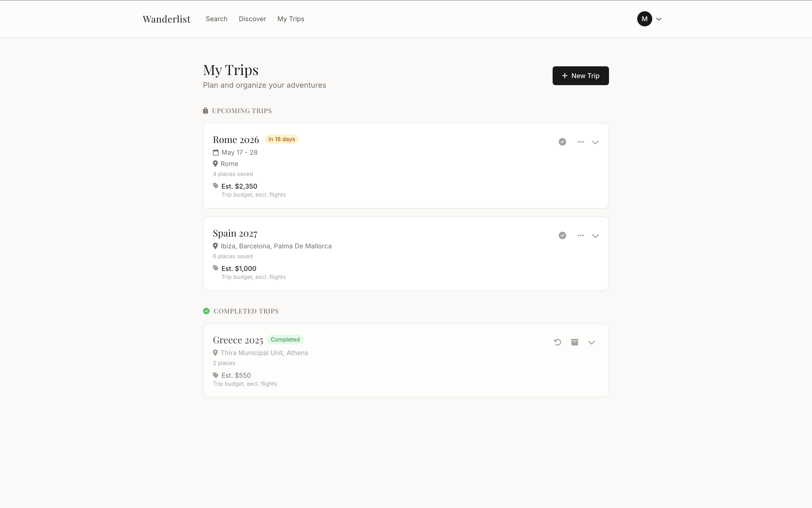Click the calendar icon on Rome 2026
The height and width of the screenshot is (508, 812).
pyautogui.click(x=216, y=152)
